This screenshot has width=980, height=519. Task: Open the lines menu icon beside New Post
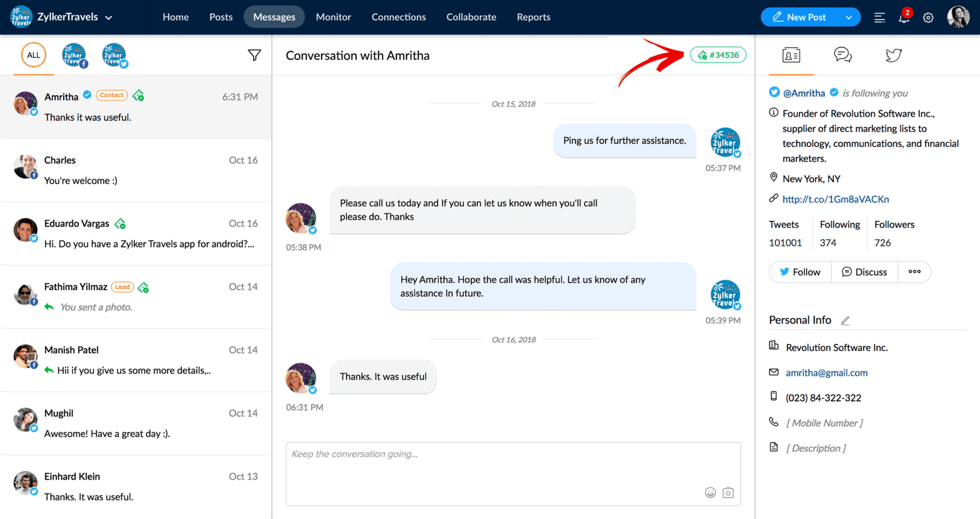(x=880, y=18)
